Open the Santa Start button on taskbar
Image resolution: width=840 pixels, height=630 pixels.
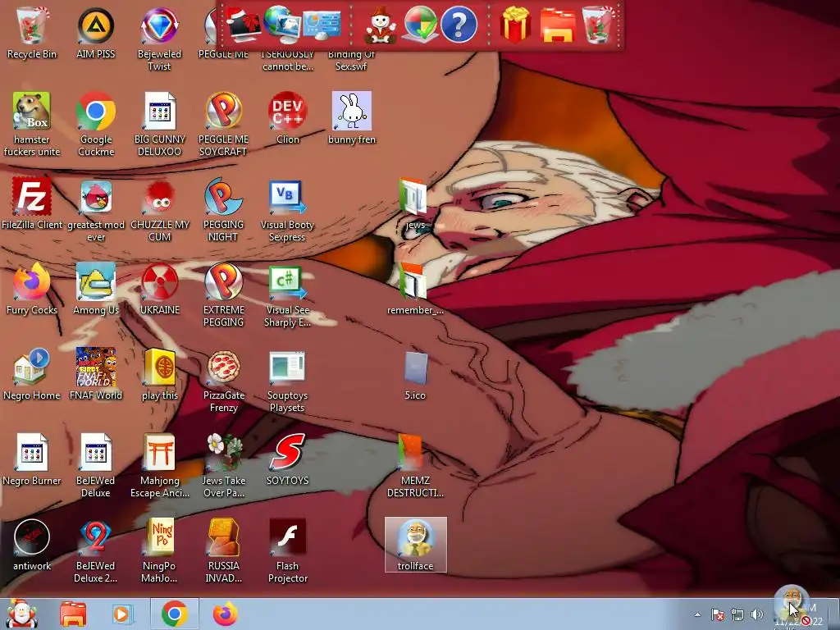[21, 614]
